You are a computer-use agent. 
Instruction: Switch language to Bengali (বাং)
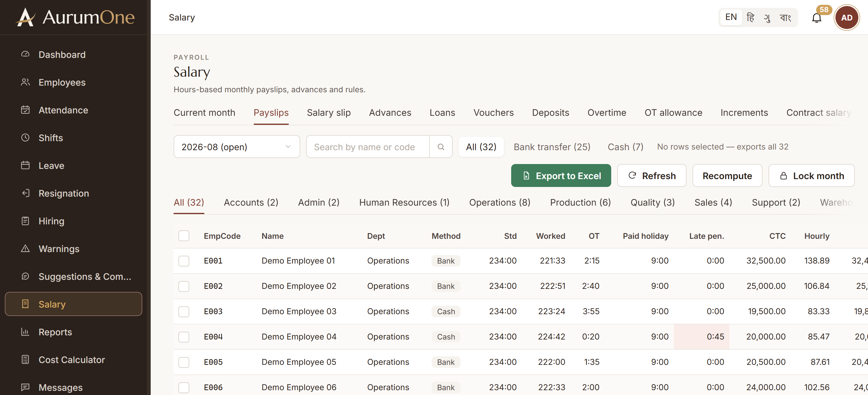click(x=785, y=17)
